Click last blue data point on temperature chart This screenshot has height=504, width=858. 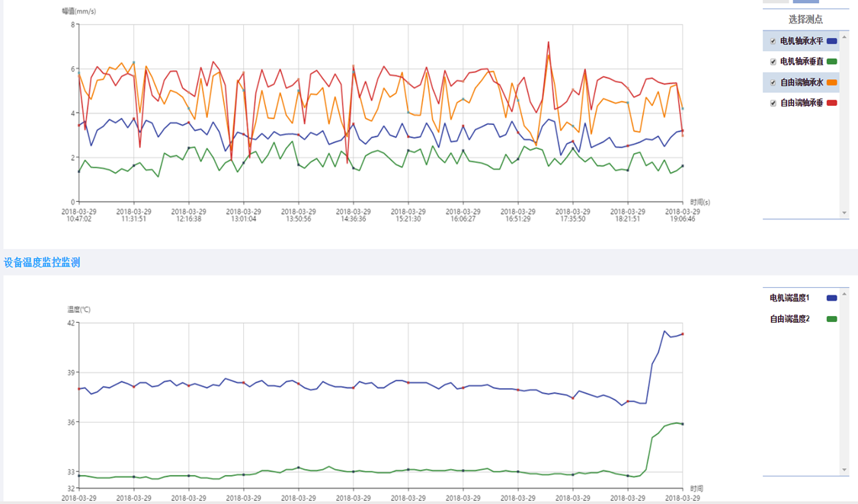pyautogui.click(x=683, y=334)
